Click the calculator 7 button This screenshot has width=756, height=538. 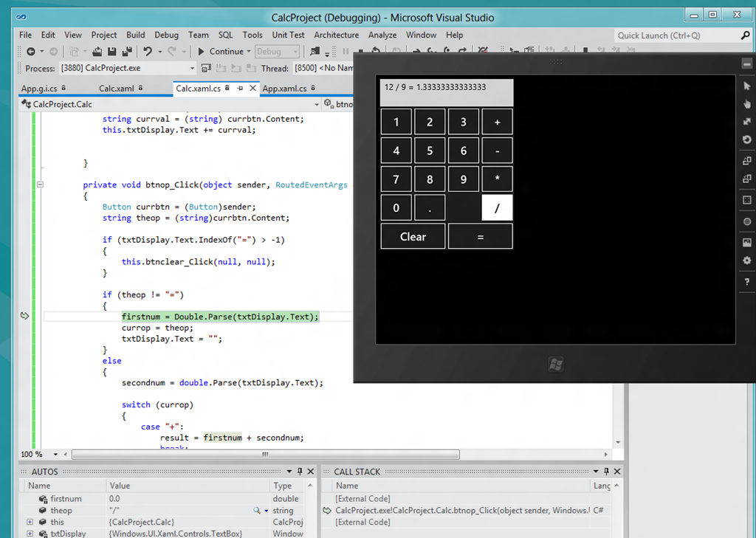click(396, 179)
